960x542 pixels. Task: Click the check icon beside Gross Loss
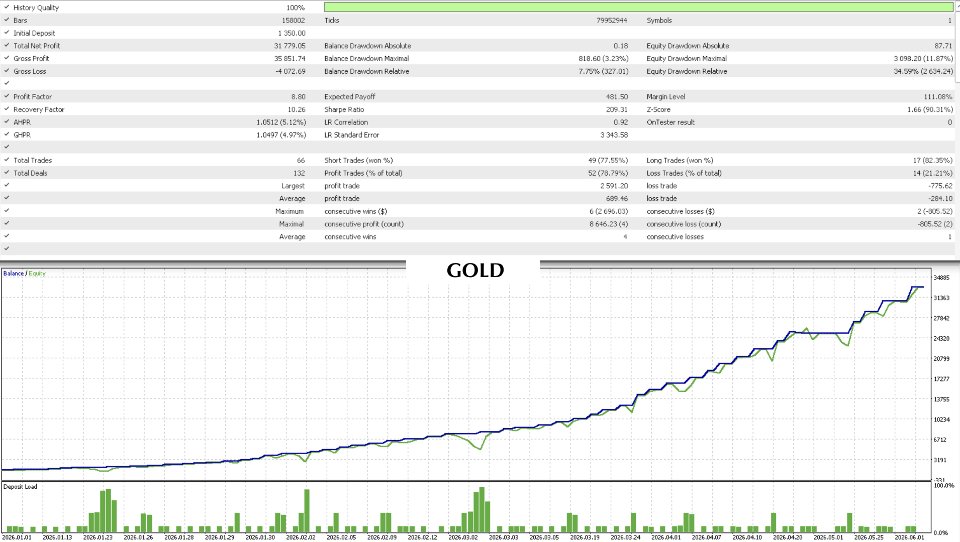click(x=6, y=71)
